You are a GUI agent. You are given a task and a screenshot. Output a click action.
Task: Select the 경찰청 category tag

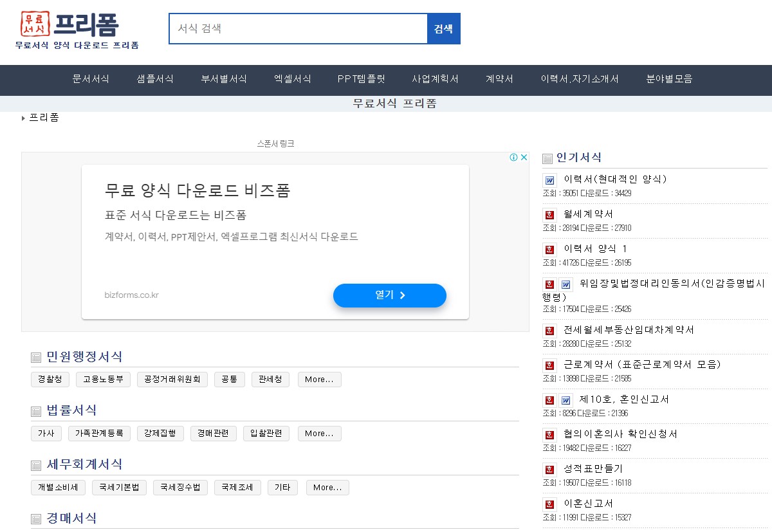pos(50,380)
